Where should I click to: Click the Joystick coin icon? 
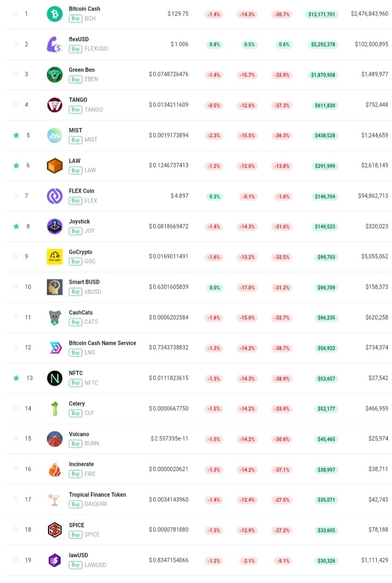pyautogui.click(x=55, y=226)
